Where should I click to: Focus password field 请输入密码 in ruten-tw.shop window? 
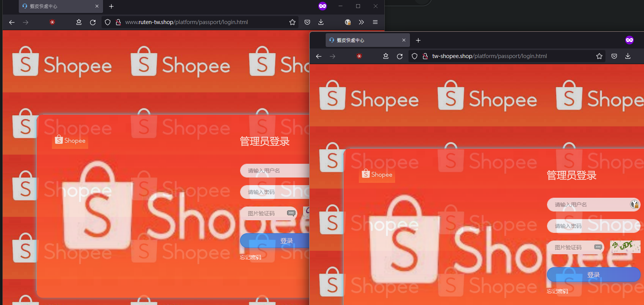(x=274, y=192)
